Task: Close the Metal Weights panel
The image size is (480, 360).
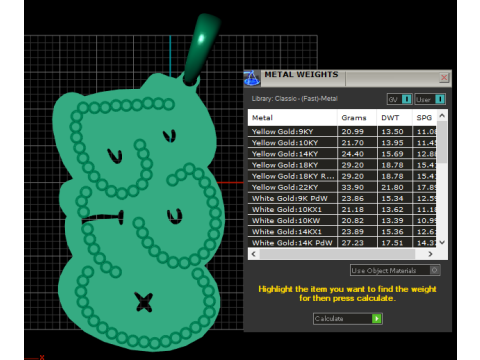Action: pyautogui.click(x=444, y=78)
